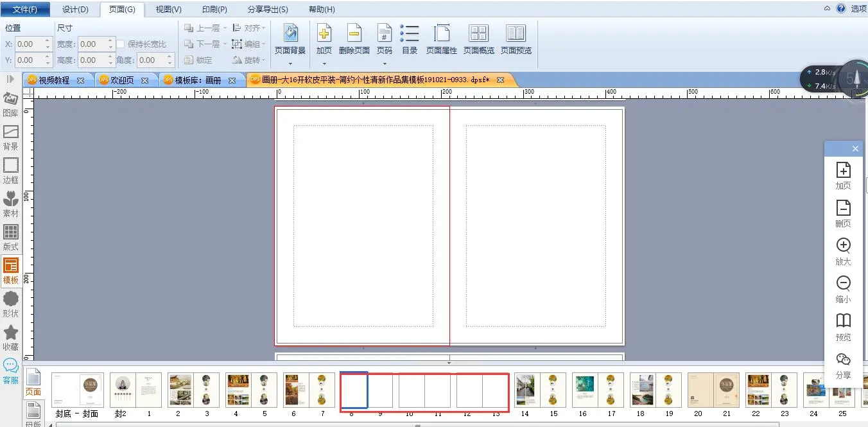Screen dimensions: 868x427
Task: Click 删页 in the floating panel
Action: [x=843, y=214]
